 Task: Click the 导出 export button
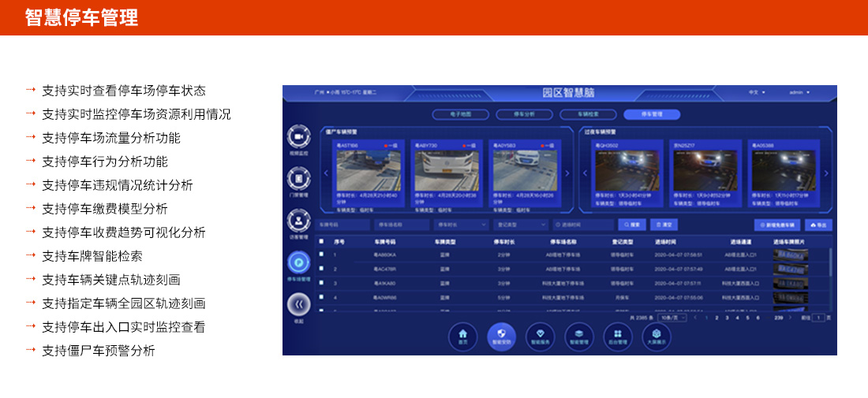point(818,225)
